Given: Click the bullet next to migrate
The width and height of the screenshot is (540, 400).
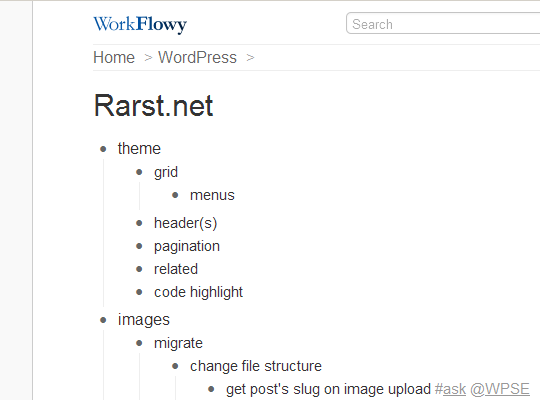Looking at the screenshot, I should click(139, 343).
